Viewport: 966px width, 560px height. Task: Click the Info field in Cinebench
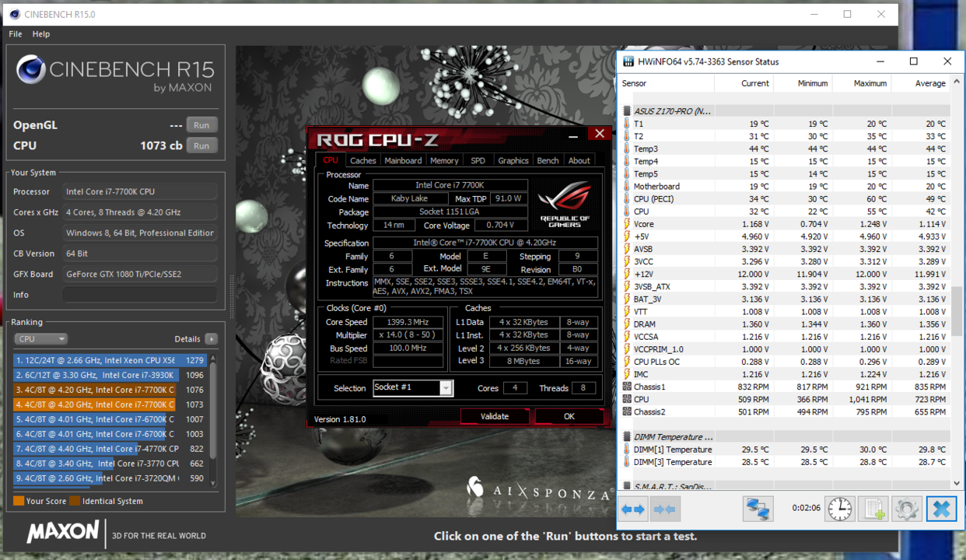[x=140, y=295]
